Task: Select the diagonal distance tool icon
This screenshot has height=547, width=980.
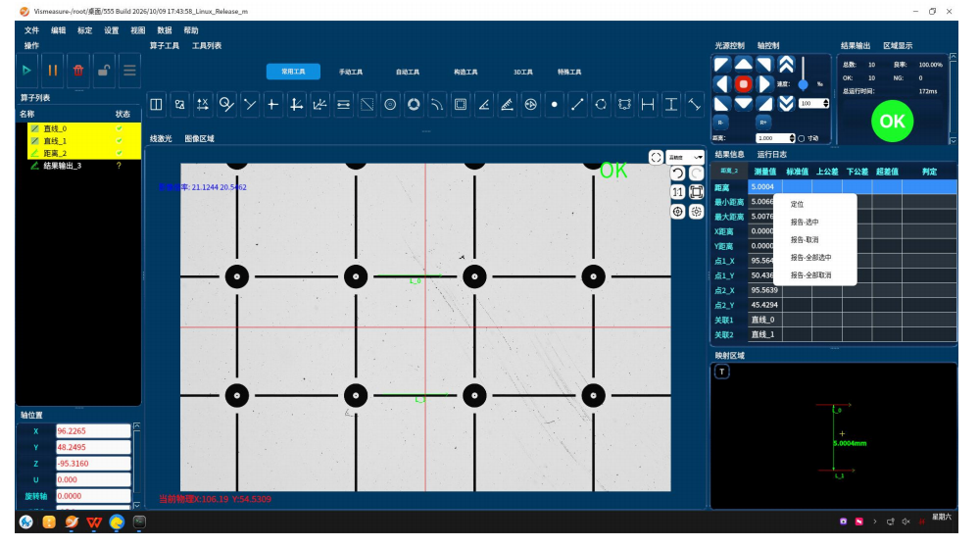Action: [695, 104]
